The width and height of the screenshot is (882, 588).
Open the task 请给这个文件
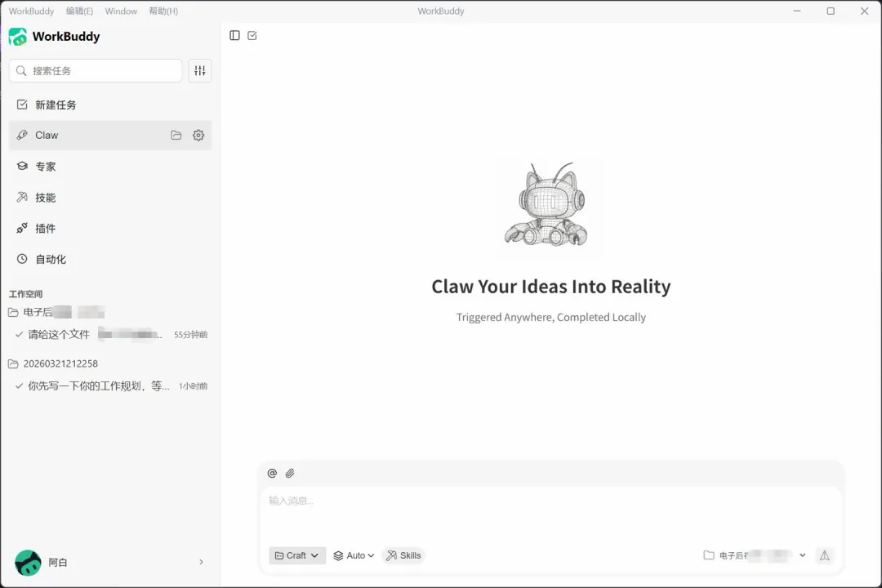[110, 335]
